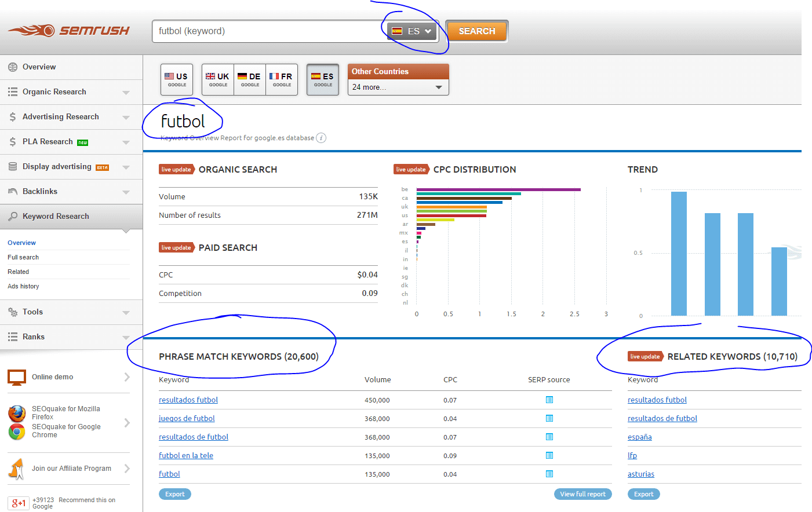Open SERP source icon for futbol en la tele
The width and height of the screenshot is (812, 512).
tap(549, 455)
